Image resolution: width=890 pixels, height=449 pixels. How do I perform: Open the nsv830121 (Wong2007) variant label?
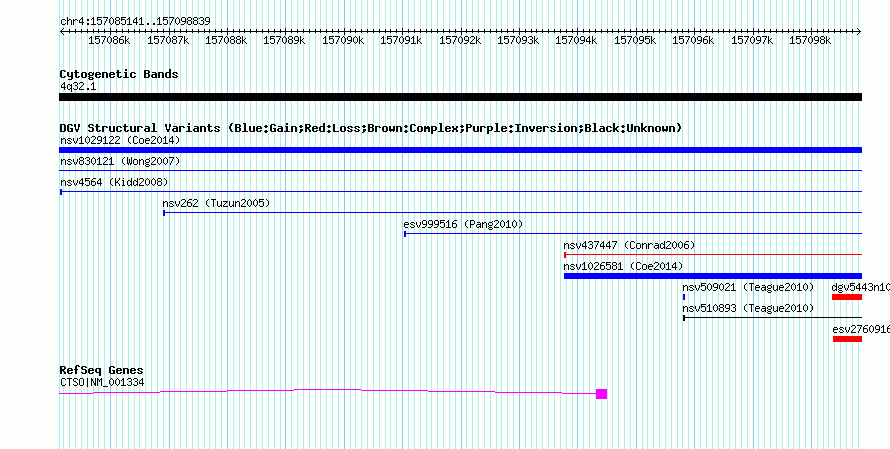(120, 161)
